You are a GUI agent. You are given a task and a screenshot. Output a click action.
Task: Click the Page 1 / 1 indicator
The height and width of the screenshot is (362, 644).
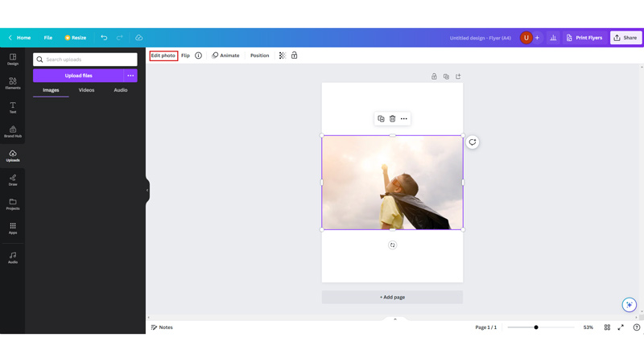coord(486,327)
